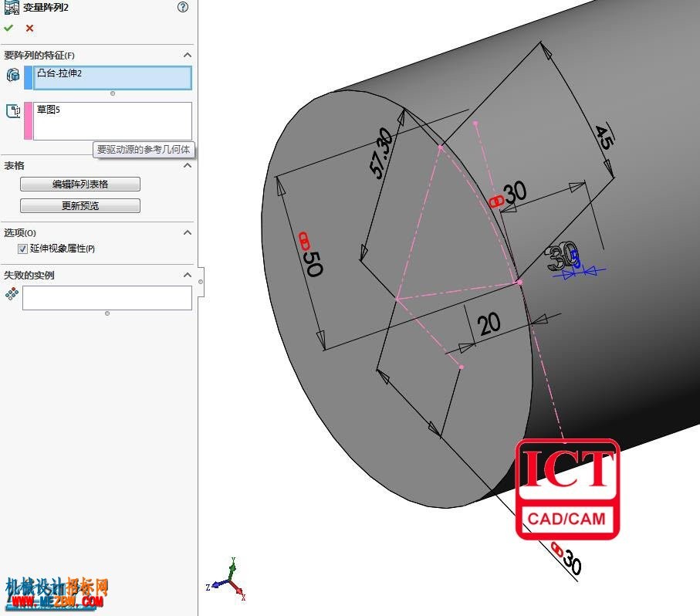Image resolution: width=700 pixels, height=616 pixels.
Task: Click the 编辑阵列表格 button
Action: pyautogui.click(x=80, y=184)
